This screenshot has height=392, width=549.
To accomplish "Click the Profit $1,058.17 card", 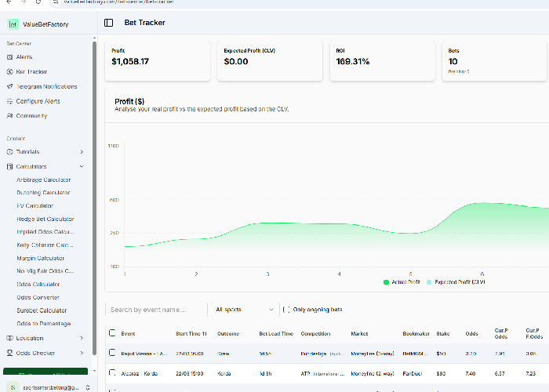I will click(158, 60).
